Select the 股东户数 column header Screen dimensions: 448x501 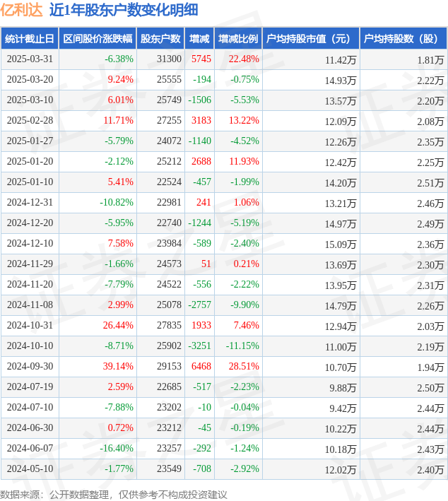pyautogui.click(x=160, y=39)
